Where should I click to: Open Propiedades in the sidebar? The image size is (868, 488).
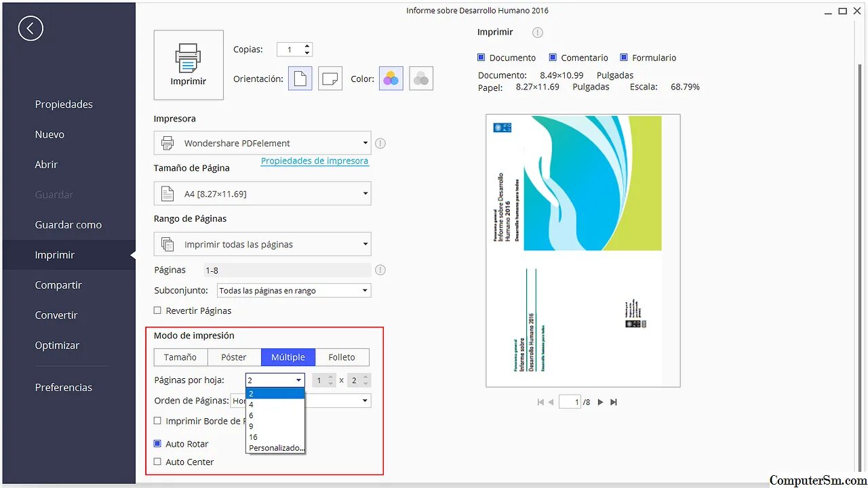pos(64,104)
